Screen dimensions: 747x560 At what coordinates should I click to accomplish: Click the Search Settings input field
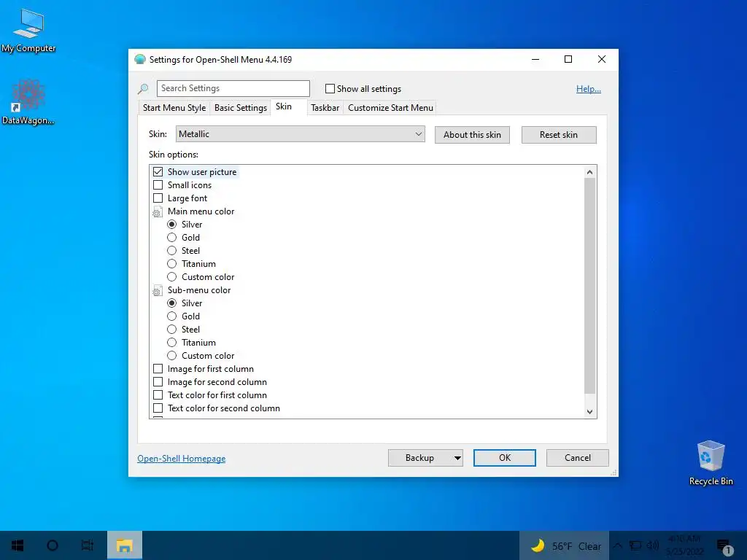pos(233,88)
